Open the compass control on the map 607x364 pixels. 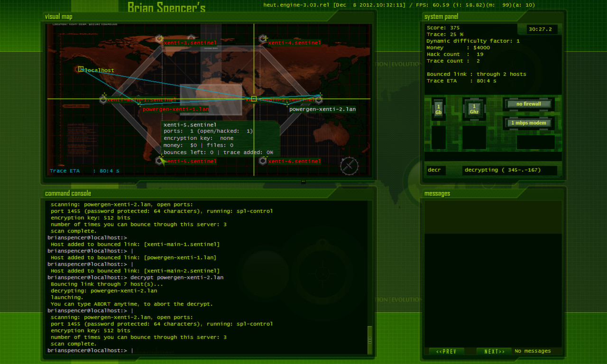click(349, 166)
